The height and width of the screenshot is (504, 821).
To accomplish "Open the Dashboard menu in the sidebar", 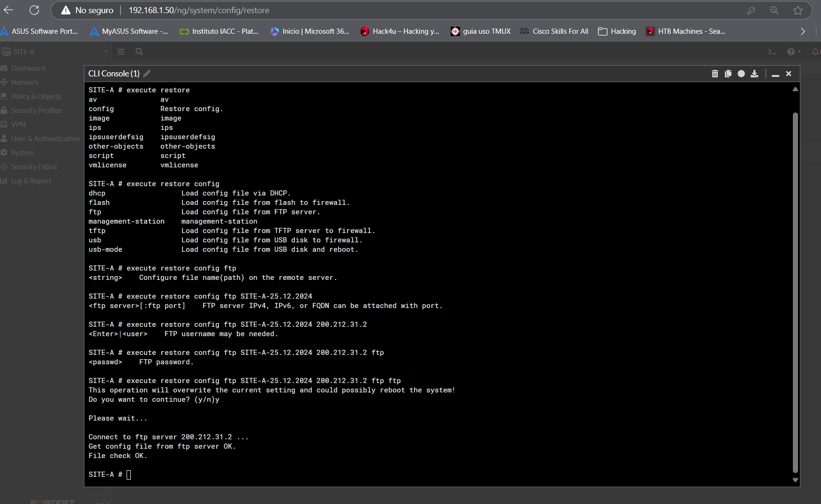I will (28, 68).
